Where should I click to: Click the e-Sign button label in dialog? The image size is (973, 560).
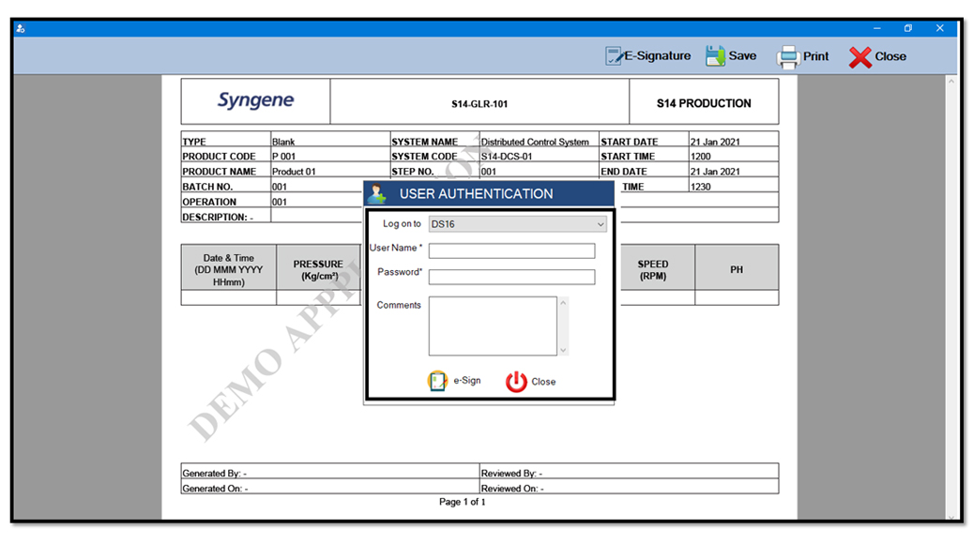pos(466,380)
